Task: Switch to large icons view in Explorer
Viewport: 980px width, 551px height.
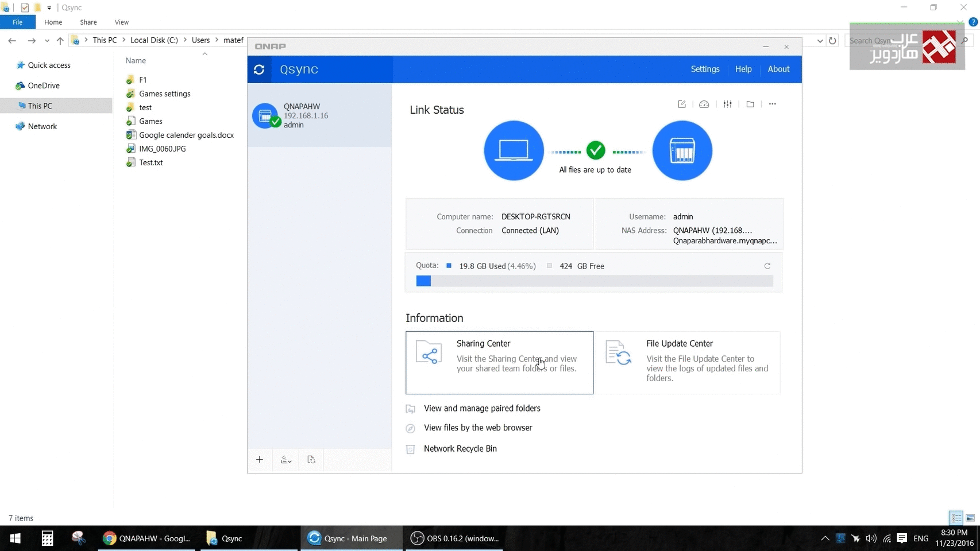Action: tap(970, 518)
